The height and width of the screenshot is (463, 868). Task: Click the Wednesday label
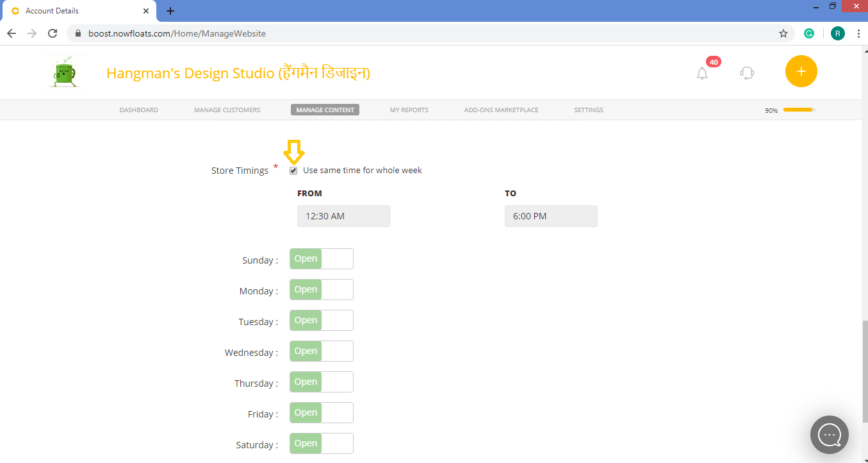click(251, 353)
